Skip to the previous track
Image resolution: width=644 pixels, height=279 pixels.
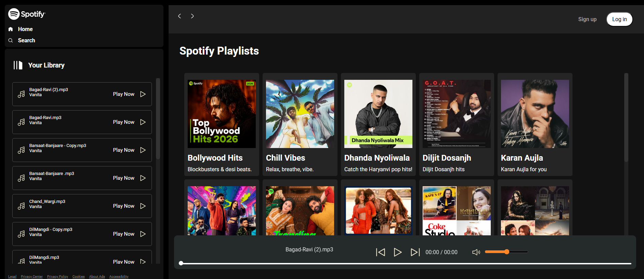(380, 252)
